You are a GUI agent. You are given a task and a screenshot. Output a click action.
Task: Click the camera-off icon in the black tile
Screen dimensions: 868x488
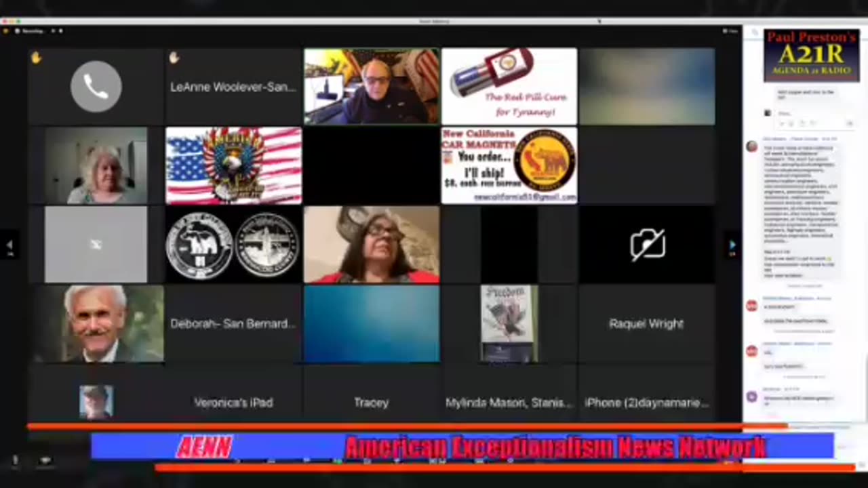tap(647, 245)
